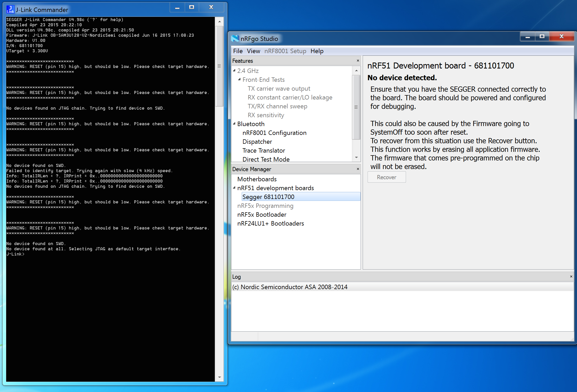Image resolution: width=577 pixels, height=392 pixels.
Task: Close the Device Manager panel
Action: pyautogui.click(x=358, y=169)
